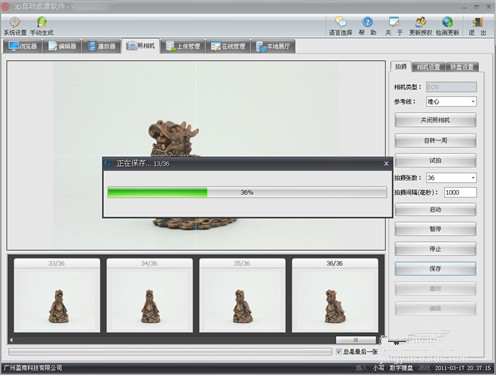Viewport: 497px width, 376px height.
Task: Switch to the 编辑器 editor tab
Action: (62, 46)
